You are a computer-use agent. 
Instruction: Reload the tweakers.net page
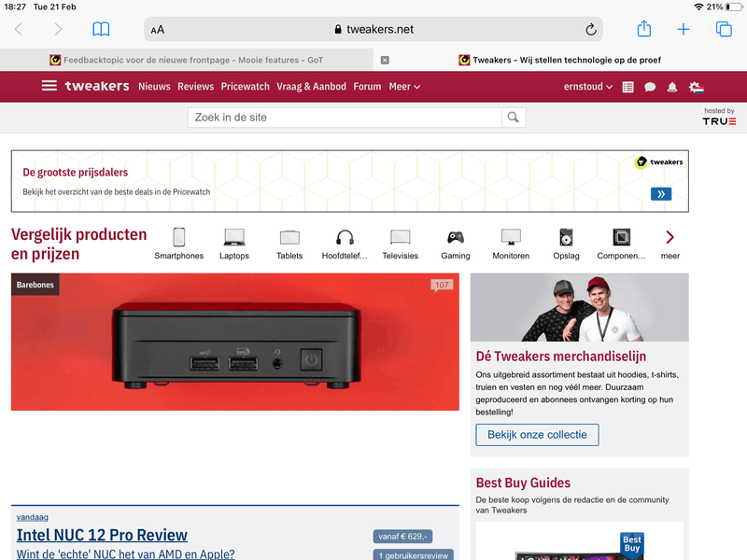click(591, 30)
